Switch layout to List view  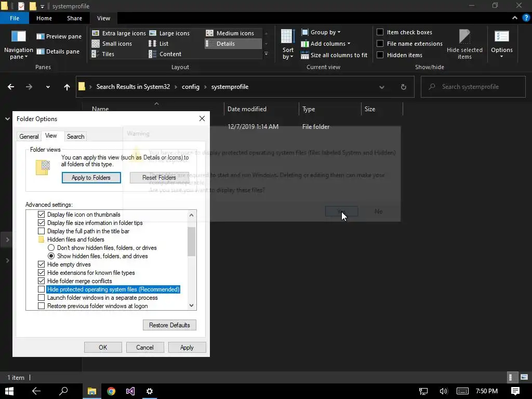(159, 44)
